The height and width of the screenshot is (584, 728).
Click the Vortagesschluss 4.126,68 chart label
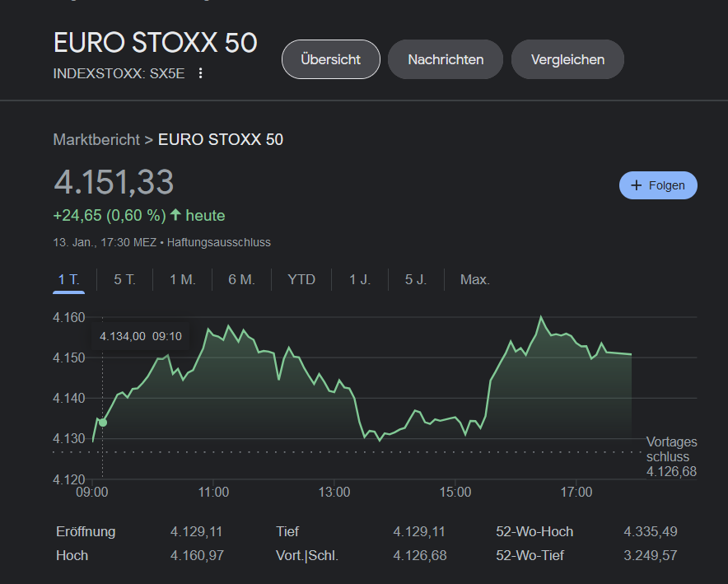pyautogui.click(x=671, y=457)
